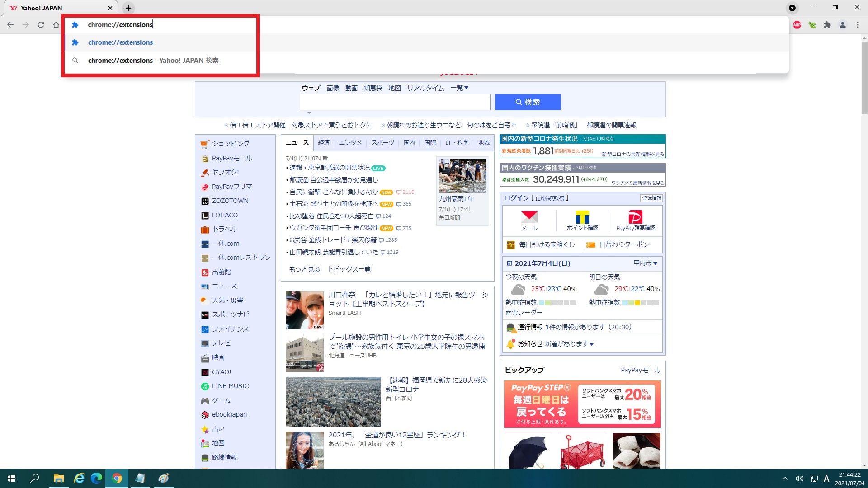Open Microsoft Edge from the taskbar

(x=96, y=479)
